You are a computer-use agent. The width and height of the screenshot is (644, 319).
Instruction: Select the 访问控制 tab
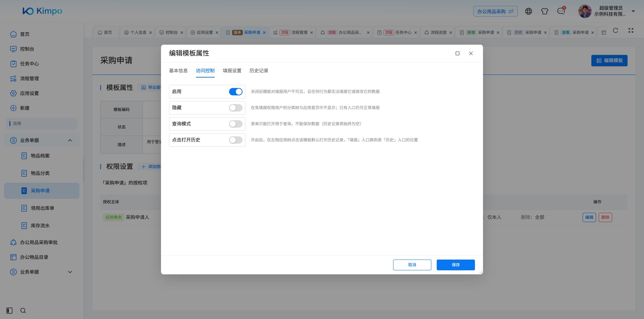click(205, 71)
